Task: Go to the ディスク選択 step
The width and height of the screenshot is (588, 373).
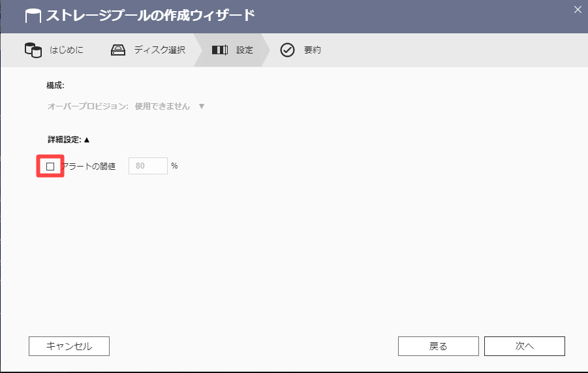Action: pos(160,50)
